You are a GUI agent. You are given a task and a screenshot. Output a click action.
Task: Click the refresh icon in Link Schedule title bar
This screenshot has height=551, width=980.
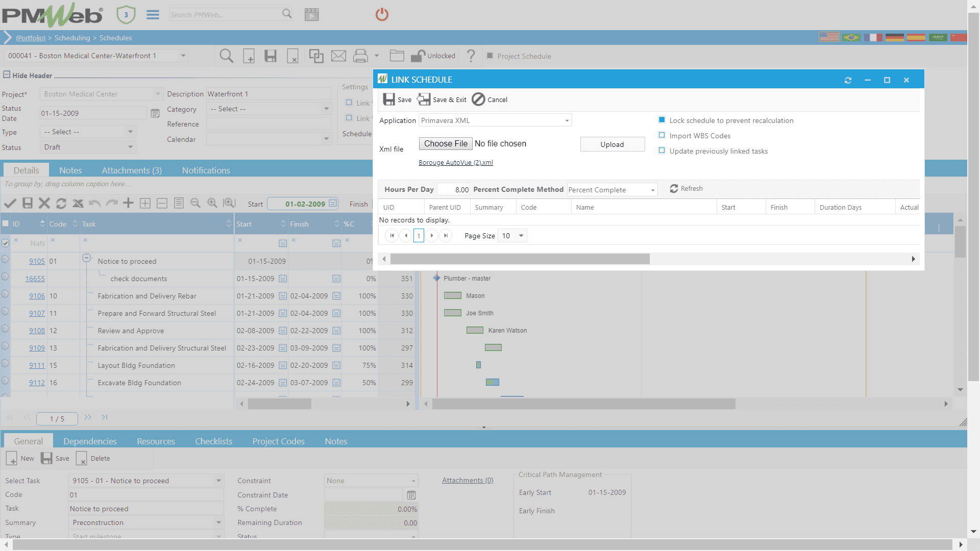pos(848,80)
